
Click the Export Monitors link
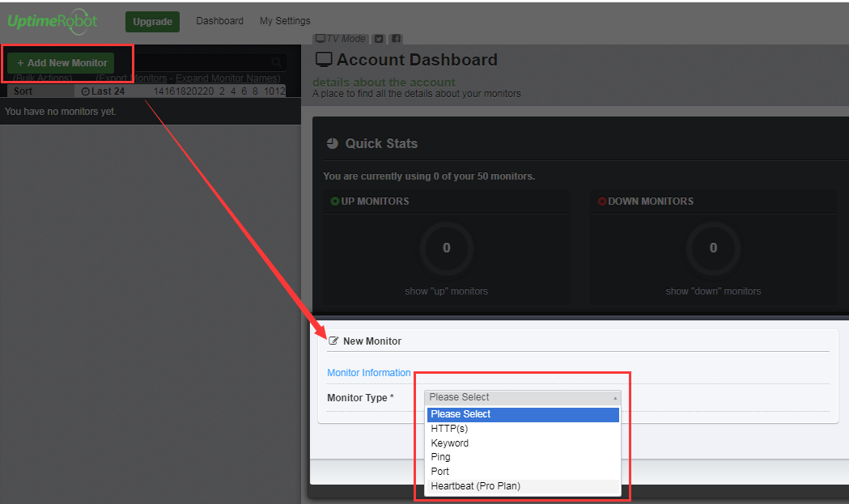[x=132, y=78]
